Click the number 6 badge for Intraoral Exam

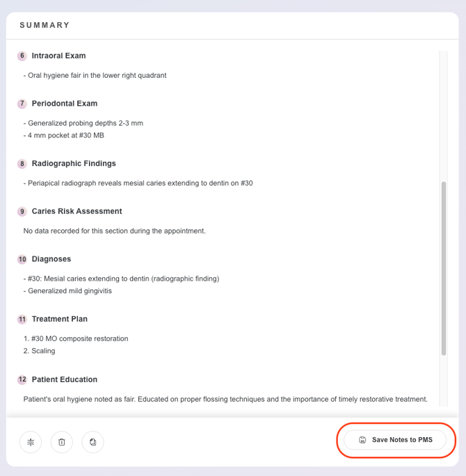[22, 56]
